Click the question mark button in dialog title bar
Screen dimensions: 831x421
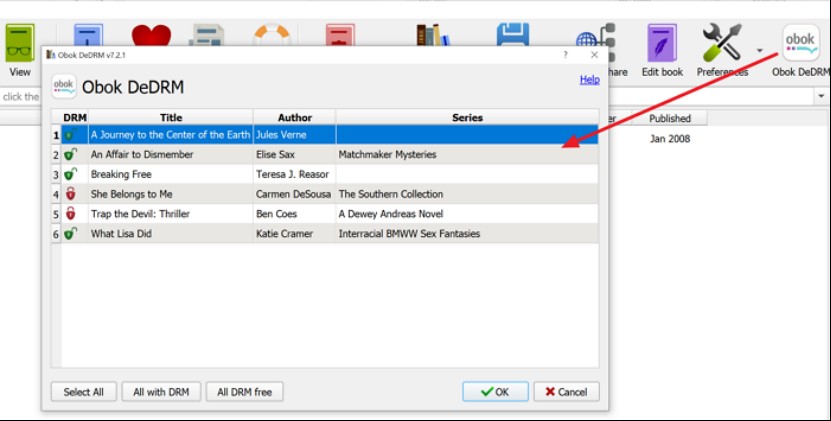565,55
